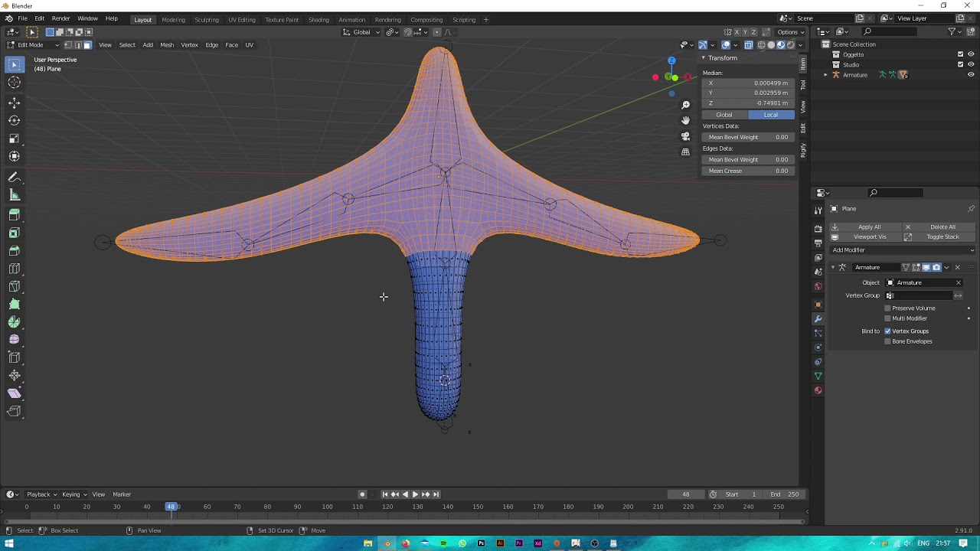
Task: Open the Vertex menu in the viewport header
Action: coord(189,45)
